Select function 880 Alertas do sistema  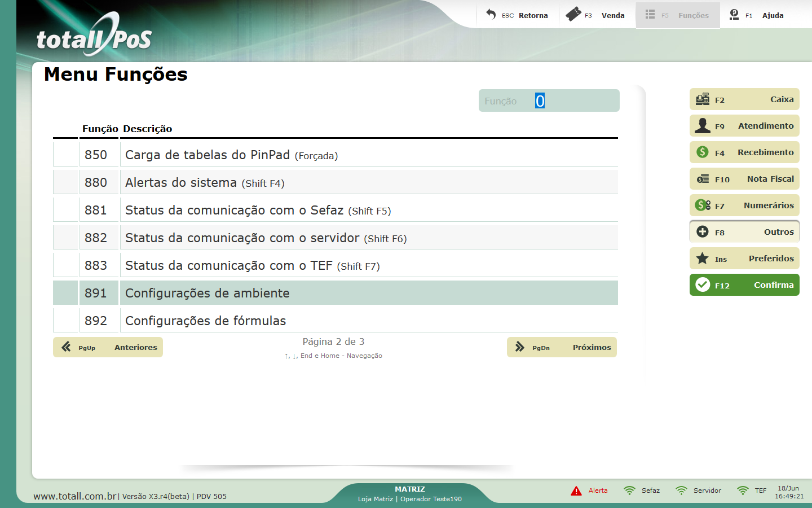[x=336, y=182]
